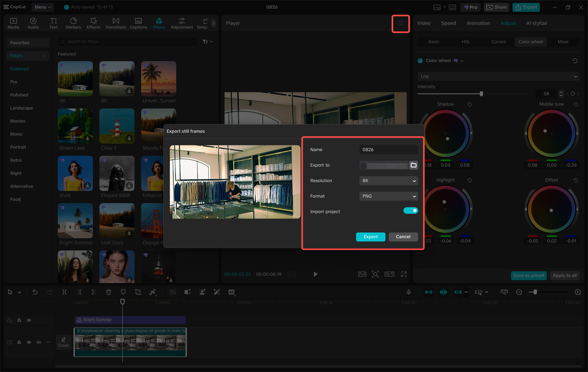Click the voiceover microphone icon

(409, 292)
